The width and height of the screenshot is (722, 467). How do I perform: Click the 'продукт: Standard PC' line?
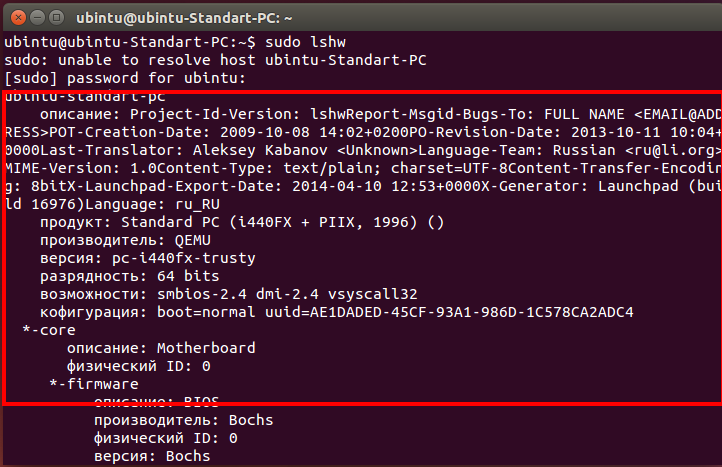tap(242, 222)
